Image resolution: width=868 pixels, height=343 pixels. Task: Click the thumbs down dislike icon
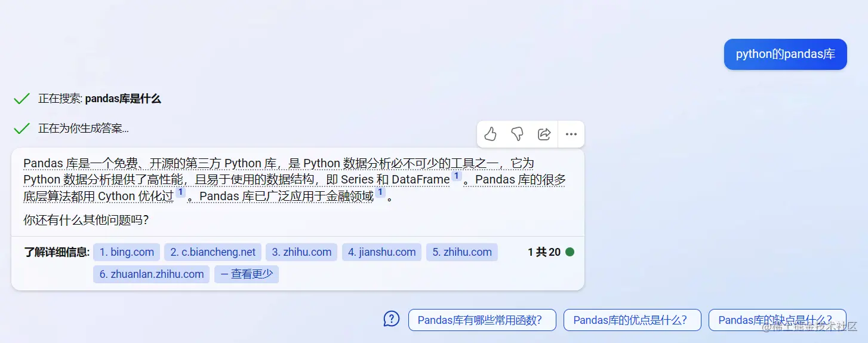tap(518, 134)
